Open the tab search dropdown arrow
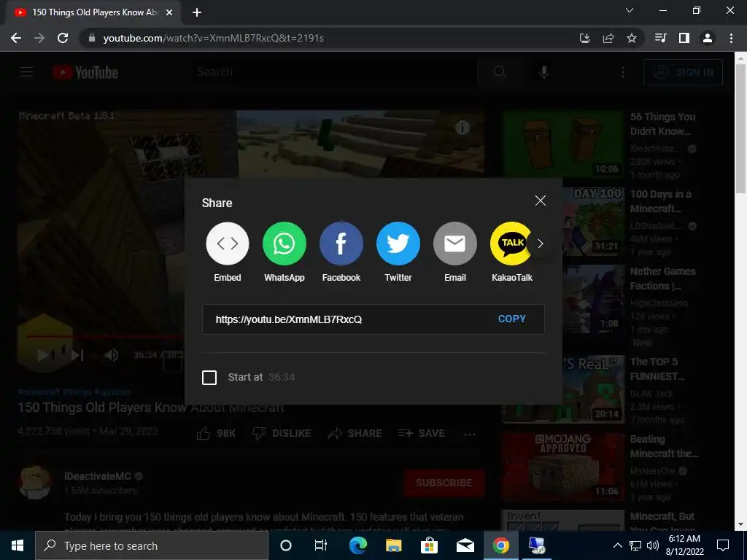 [x=630, y=10]
